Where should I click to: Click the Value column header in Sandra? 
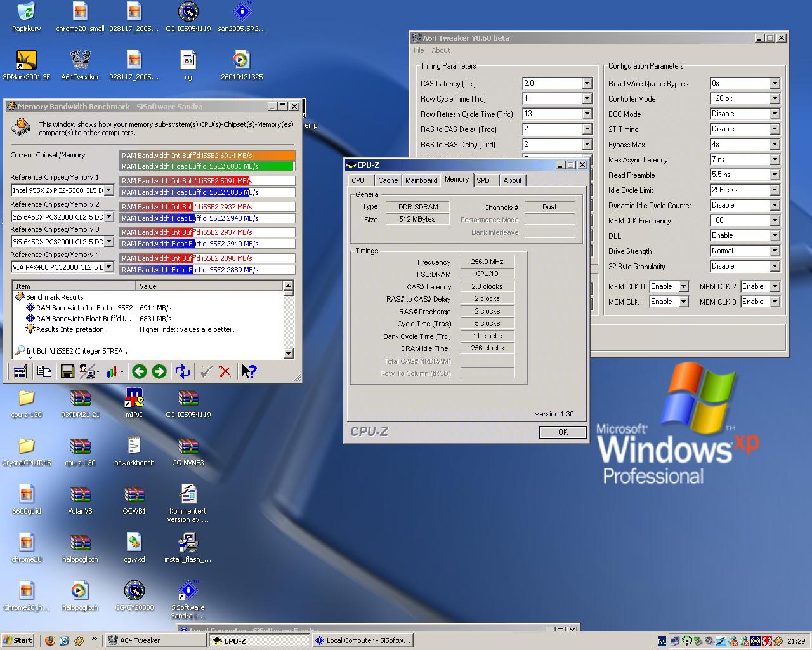[x=211, y=286]
